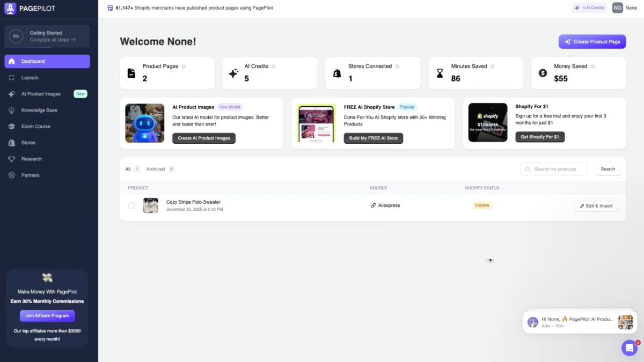Click the Minutes Saved hourglass icon

440,73
